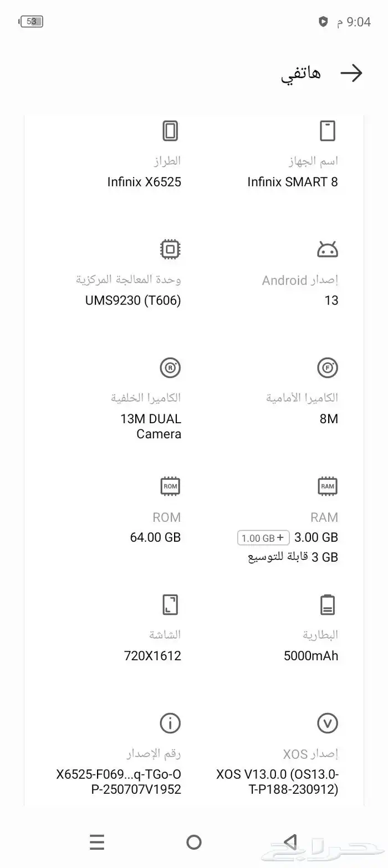This screenshot has height=868, width=388.
Task: Tap the build number X6525-F069 text
Action: click(119, 782)
